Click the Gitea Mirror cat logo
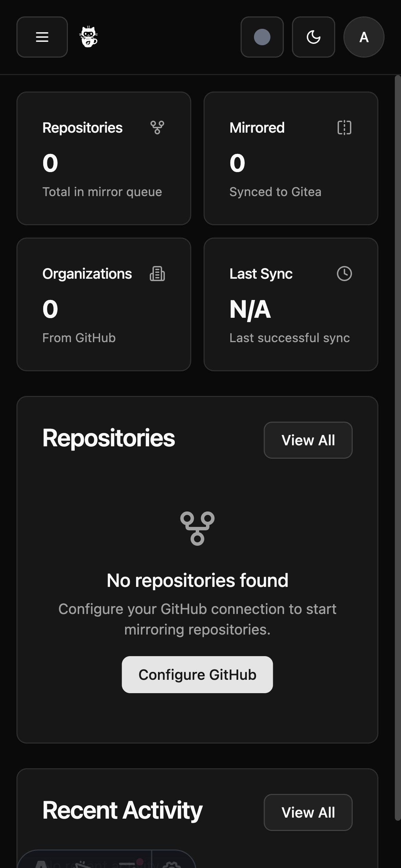This screenshot has width=401, height=868. coord(88,37)
